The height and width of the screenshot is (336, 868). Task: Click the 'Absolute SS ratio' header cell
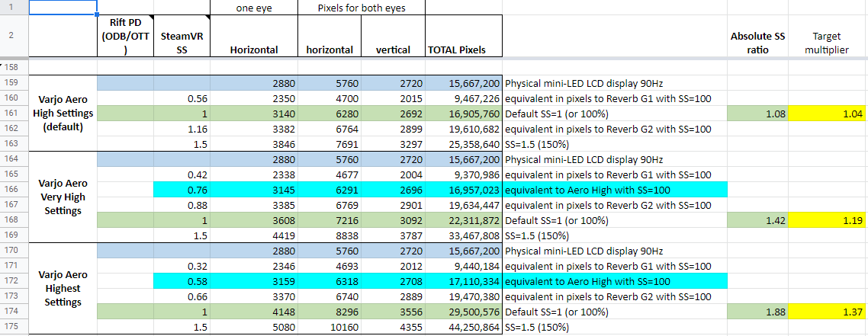coord(758,35)
